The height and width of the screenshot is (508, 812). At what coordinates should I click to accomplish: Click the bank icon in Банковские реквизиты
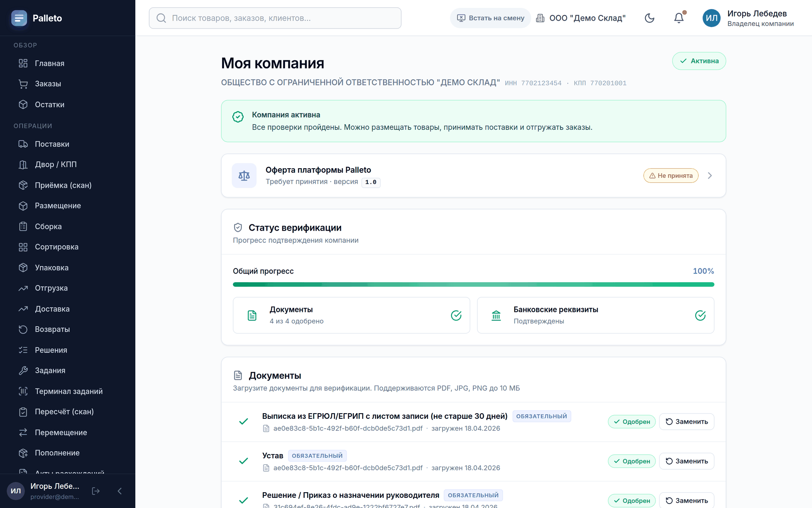496,315
